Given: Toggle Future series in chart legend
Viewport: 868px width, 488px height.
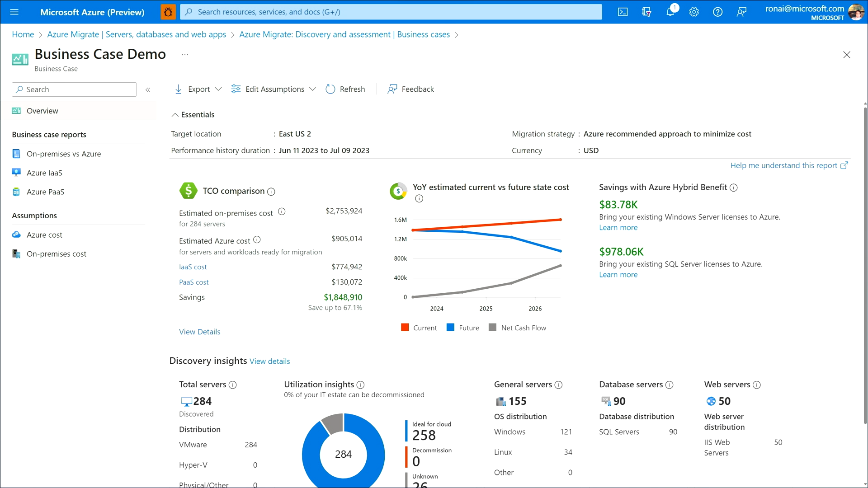Looking at the screenshot, I should (463, 328).
